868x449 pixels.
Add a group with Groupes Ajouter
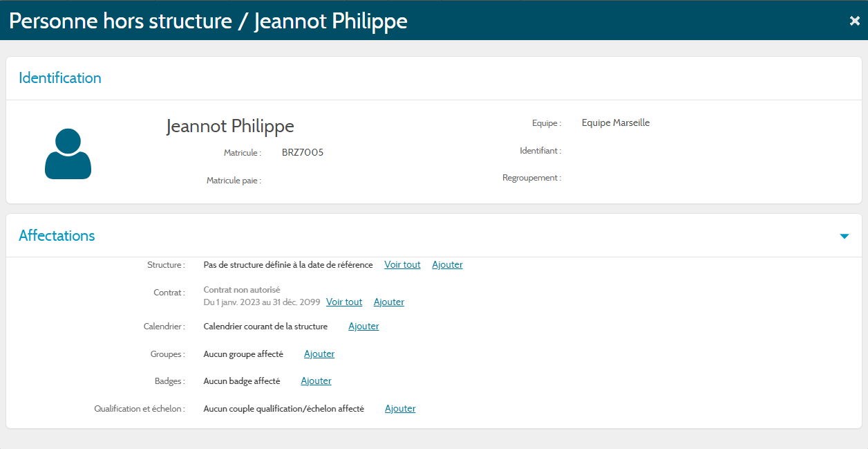coord(319,354)
